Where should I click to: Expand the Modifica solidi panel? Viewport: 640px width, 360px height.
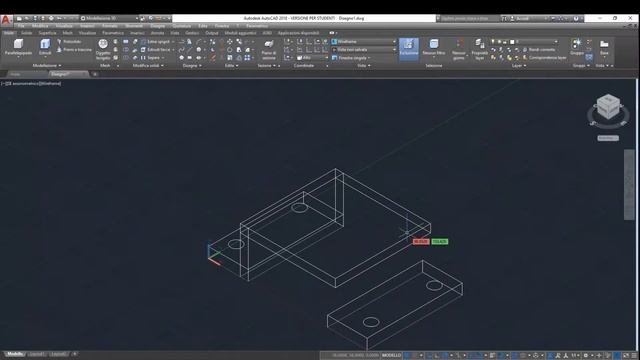[148, 66]
